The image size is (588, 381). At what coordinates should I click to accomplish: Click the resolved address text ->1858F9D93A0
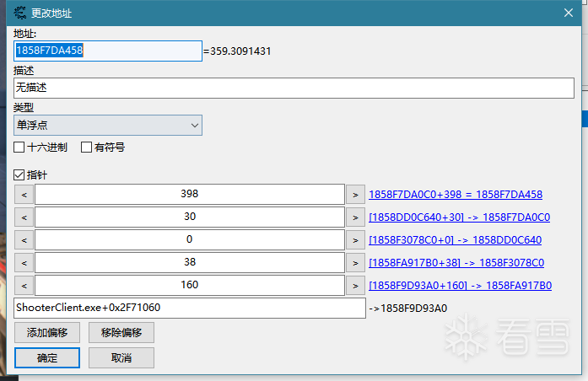(408, 309)
